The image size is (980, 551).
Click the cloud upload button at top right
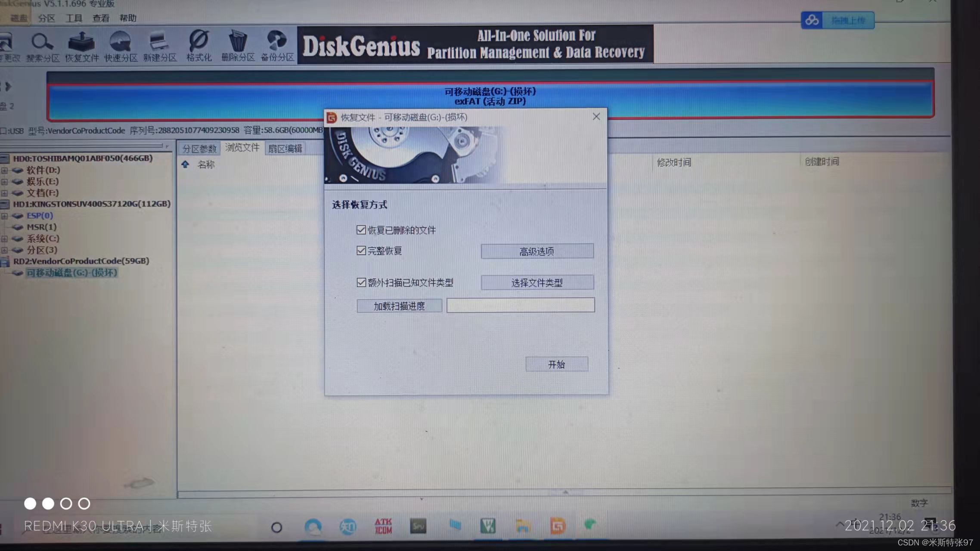click(837, 20)
